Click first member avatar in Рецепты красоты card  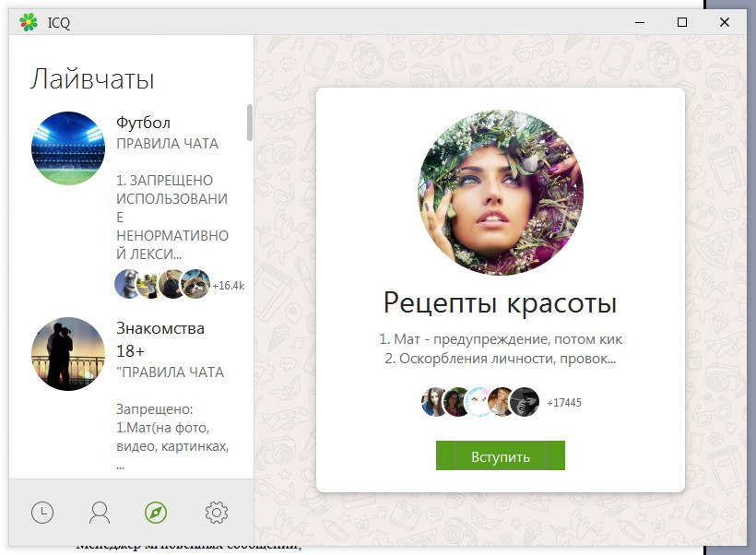(x=434, y=402)
